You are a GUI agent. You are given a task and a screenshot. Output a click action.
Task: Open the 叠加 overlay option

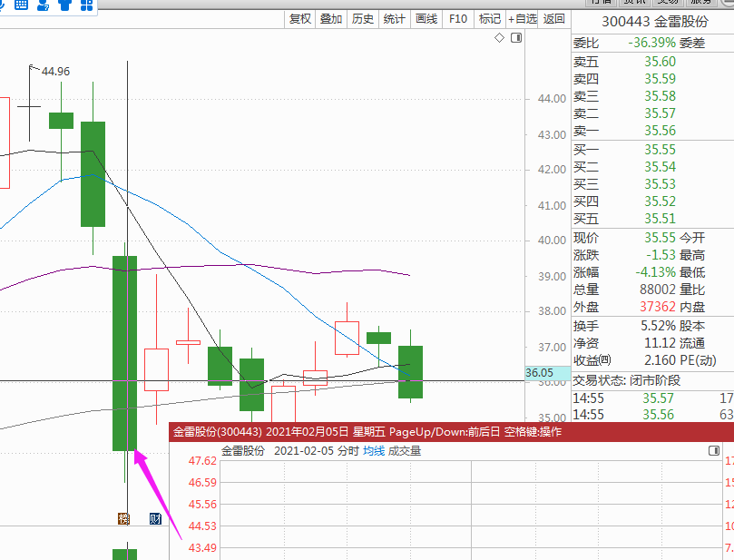tap(331, 19)
